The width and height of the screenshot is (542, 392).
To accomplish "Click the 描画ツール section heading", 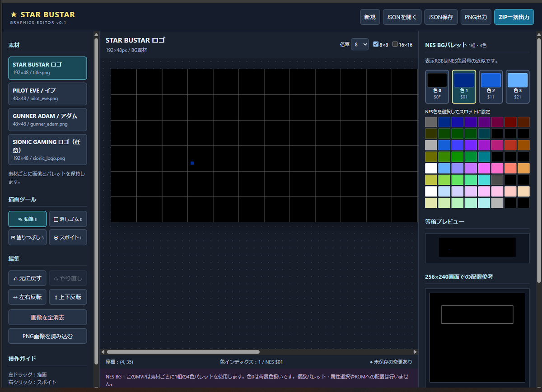I will [22, 199].
